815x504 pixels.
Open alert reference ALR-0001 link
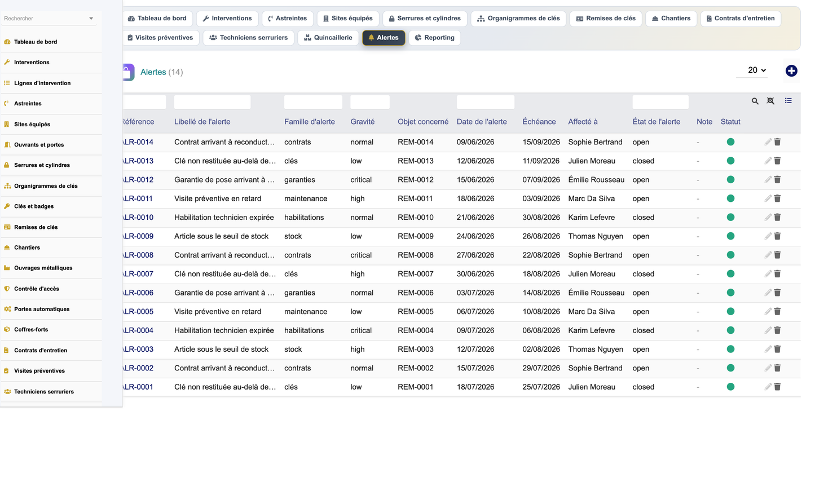tap(138, 387)
